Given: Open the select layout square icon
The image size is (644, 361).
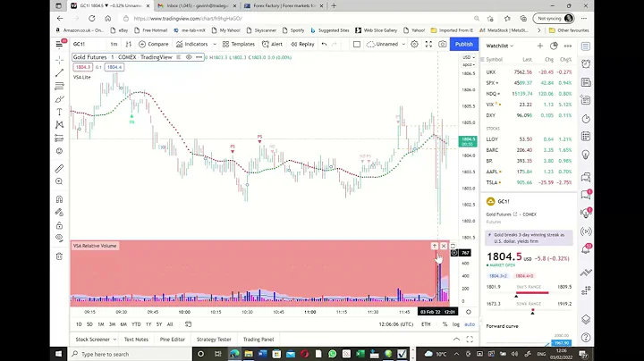Looking at the screenshot, I should [x=357, y=45].
